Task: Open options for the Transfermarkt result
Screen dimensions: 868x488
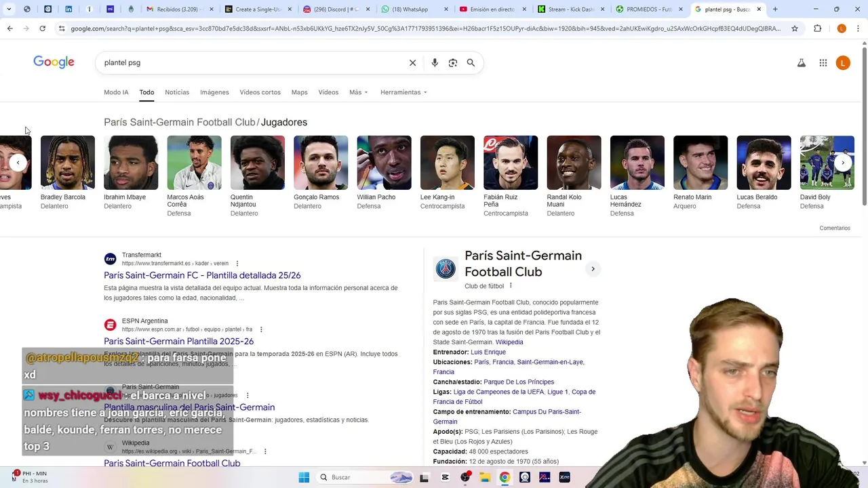Action: [x=237, y=264]
